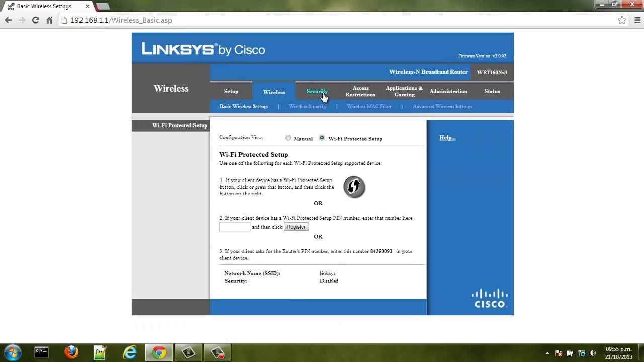Click the Register button

[x=296, y=227]
